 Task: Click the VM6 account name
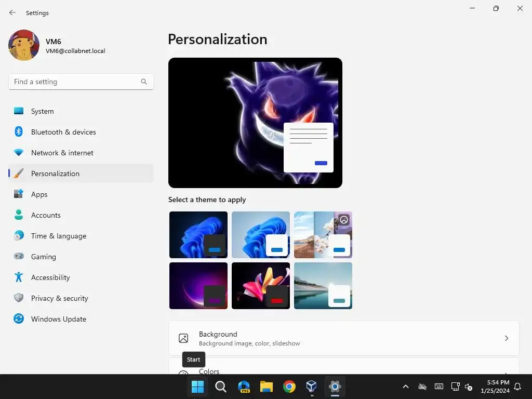[x=54, y=42]
